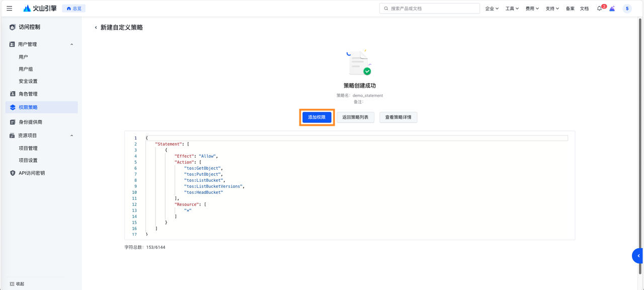
Task: Click 查看策略详情 button
Action: coord(398,117)
